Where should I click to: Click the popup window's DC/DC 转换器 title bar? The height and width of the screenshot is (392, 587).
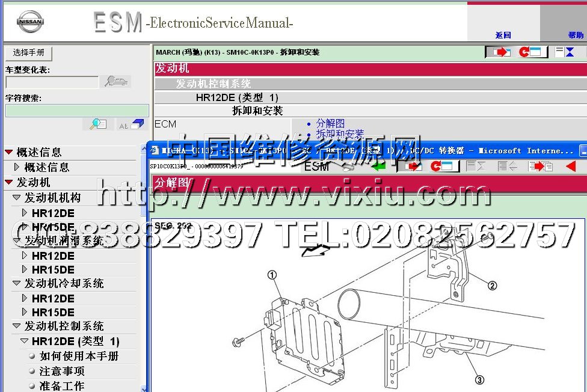[367, 150]
